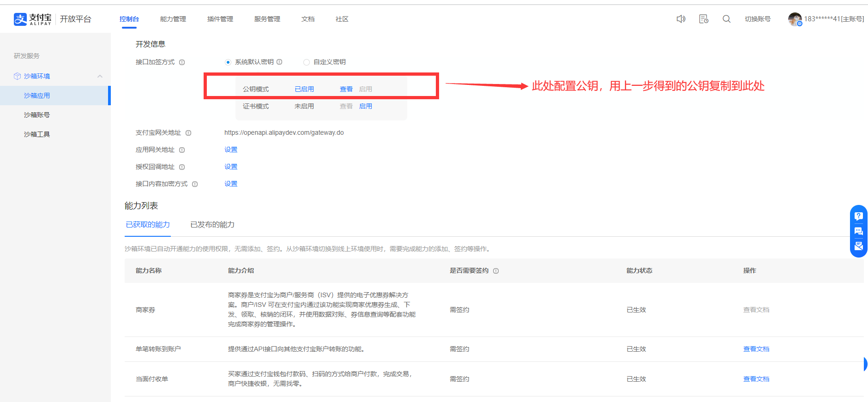Switch to 控制台 tab

[129, 19]
